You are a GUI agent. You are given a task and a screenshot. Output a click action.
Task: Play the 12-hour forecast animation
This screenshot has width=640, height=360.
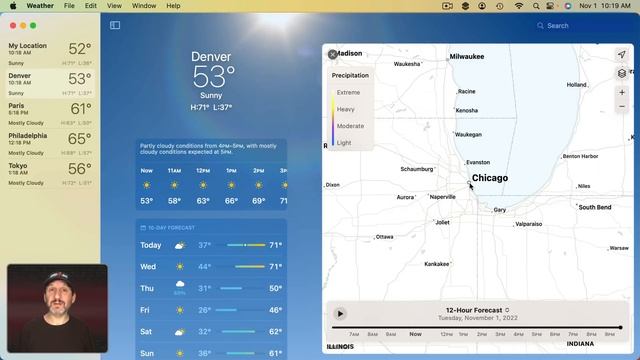tap(340, 314)
